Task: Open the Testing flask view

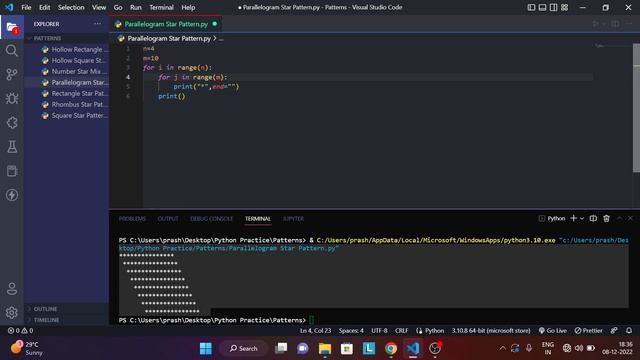Action: click(12, 147)
